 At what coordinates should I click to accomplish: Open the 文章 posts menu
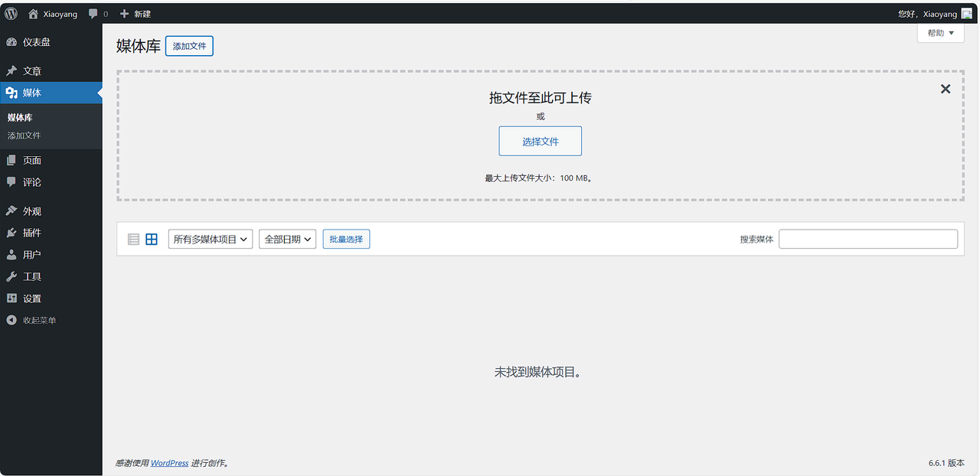[51, 70]
